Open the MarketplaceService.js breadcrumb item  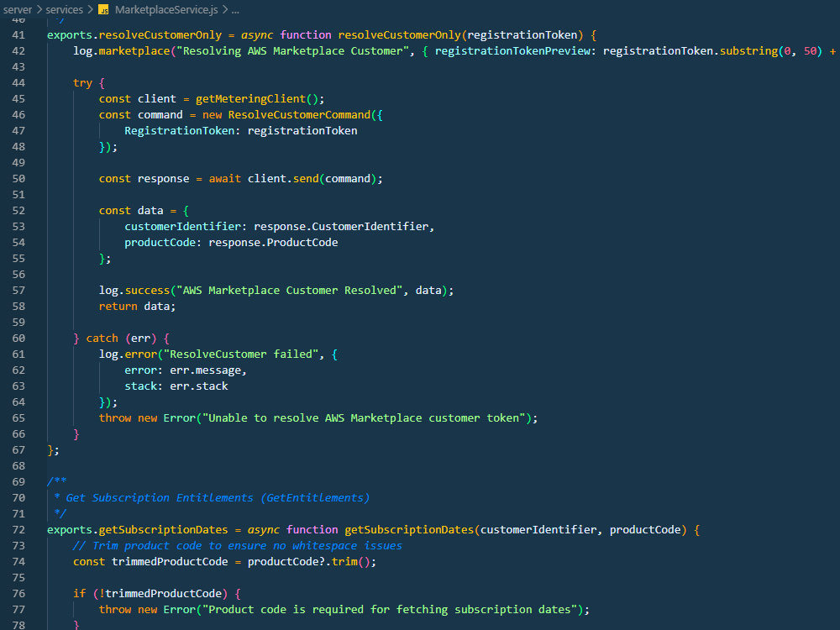click(166, 9)
